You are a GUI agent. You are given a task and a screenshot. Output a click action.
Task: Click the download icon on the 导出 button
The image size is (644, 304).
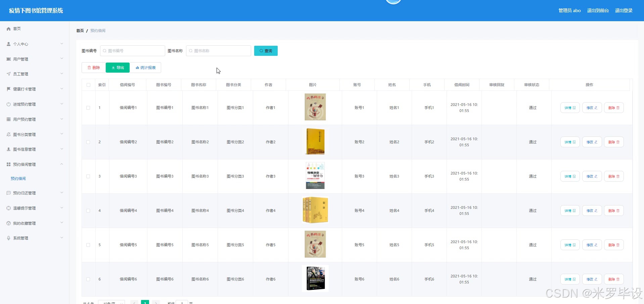[113, 68]
